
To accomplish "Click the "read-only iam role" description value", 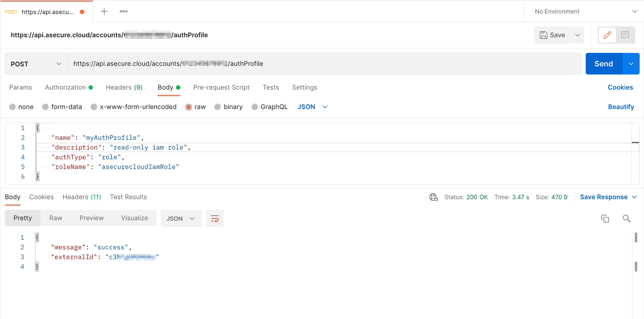I will pos(148,147).
